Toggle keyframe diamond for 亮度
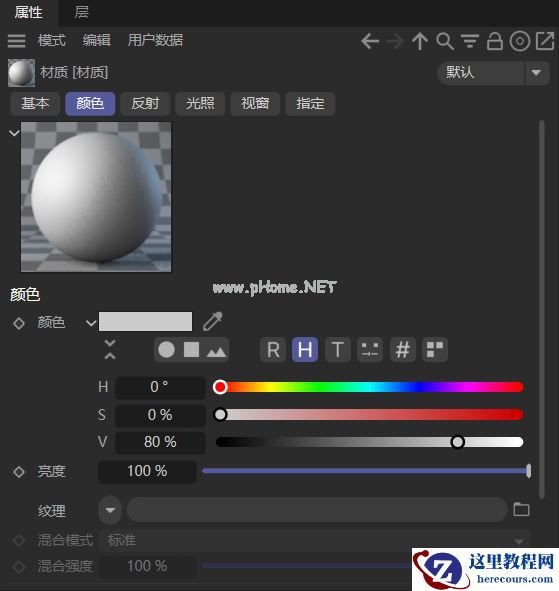This screenshot has width=559, height=591. (x=19, y=472)
